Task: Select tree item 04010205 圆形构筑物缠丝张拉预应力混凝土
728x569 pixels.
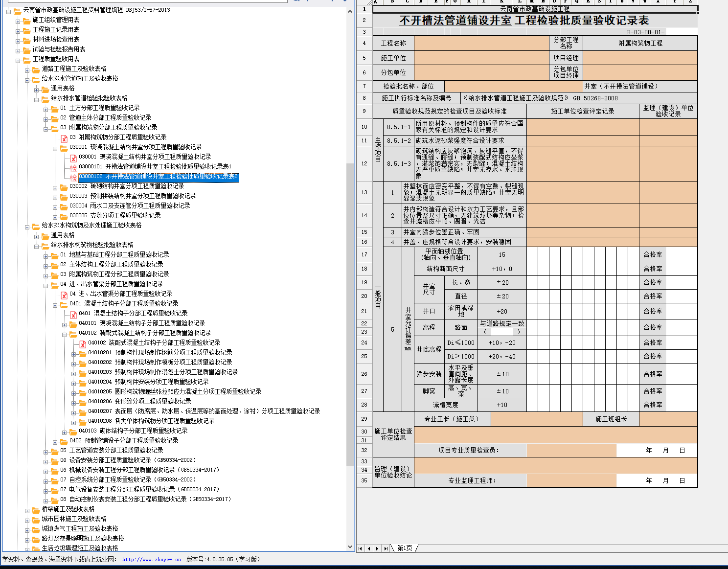Action: (x=175, y=392)
